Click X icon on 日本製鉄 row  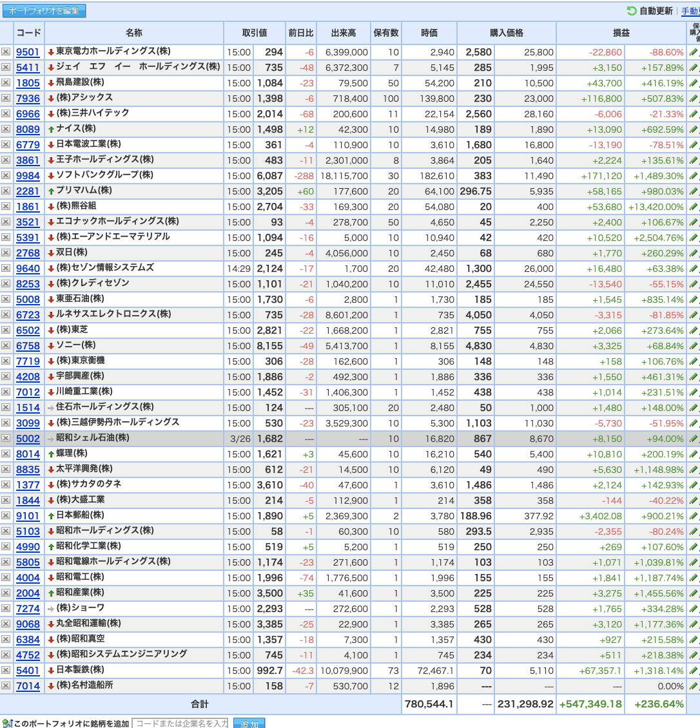(6, 671)
